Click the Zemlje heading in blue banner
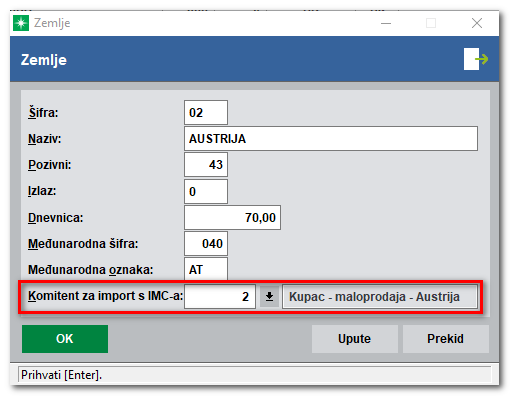 coord(44,60)
